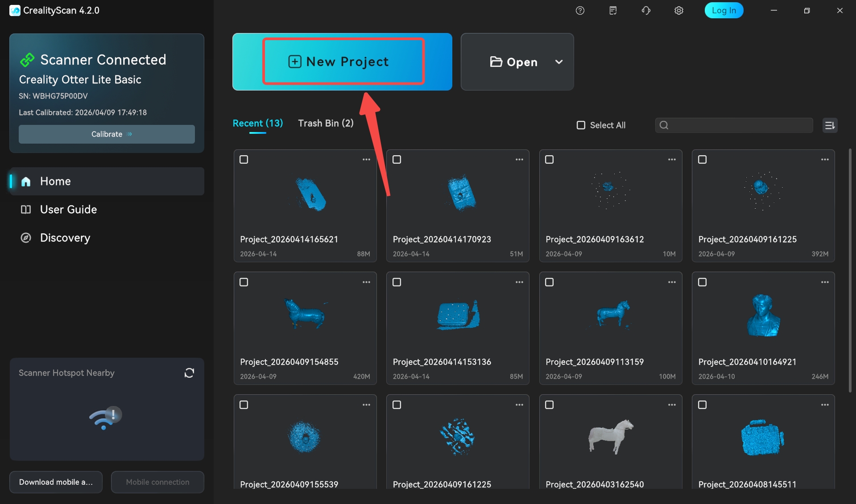Click the Wi-Fi hotspot warning icon
The image size is (856, 504).
point(106,418)
